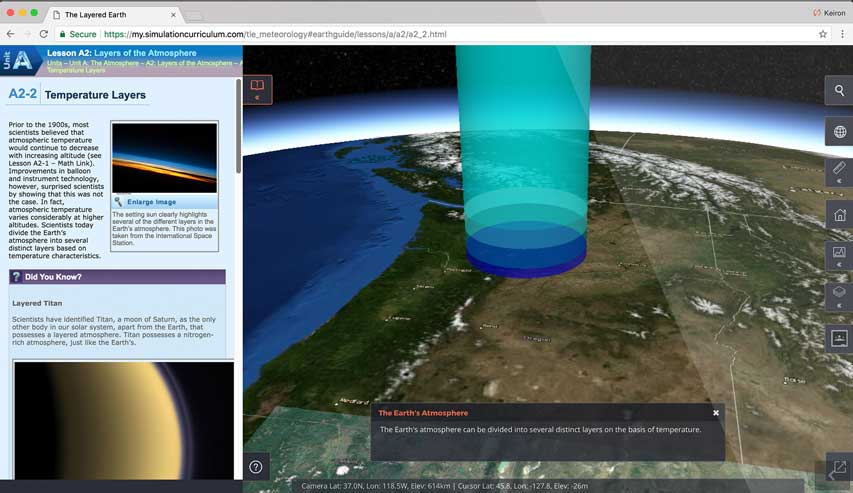The width and height of the screenshot is (853, 493).
Task: Click the Unit A badge icon
Action: [x=20, y=60]
